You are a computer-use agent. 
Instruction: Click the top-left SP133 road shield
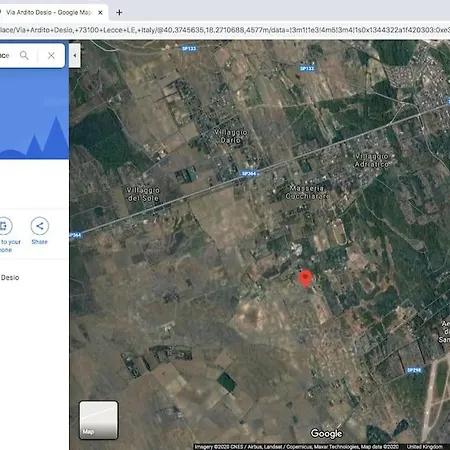coord(189,49)
